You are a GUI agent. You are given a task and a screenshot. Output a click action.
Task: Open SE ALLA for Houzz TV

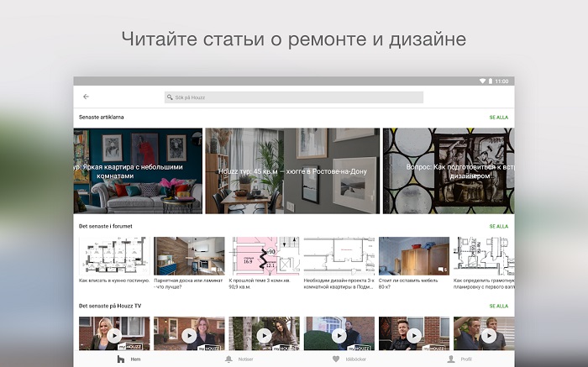[498, 307]
